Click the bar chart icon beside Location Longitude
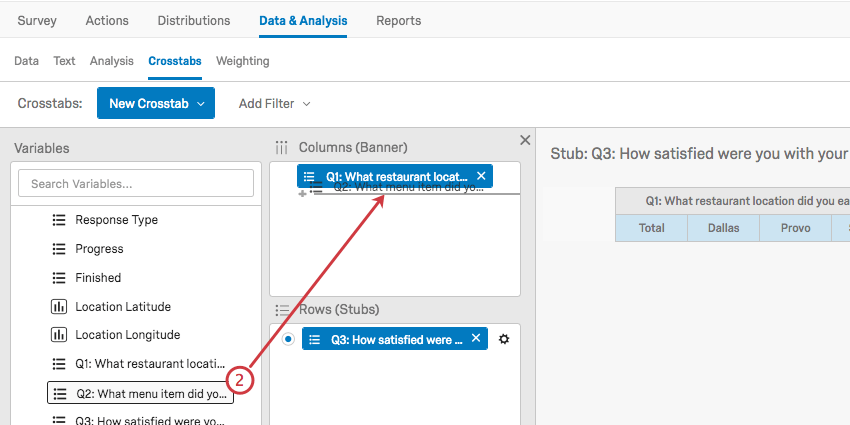This screenshot has width=850, height=425. click(x=59, y=335)
